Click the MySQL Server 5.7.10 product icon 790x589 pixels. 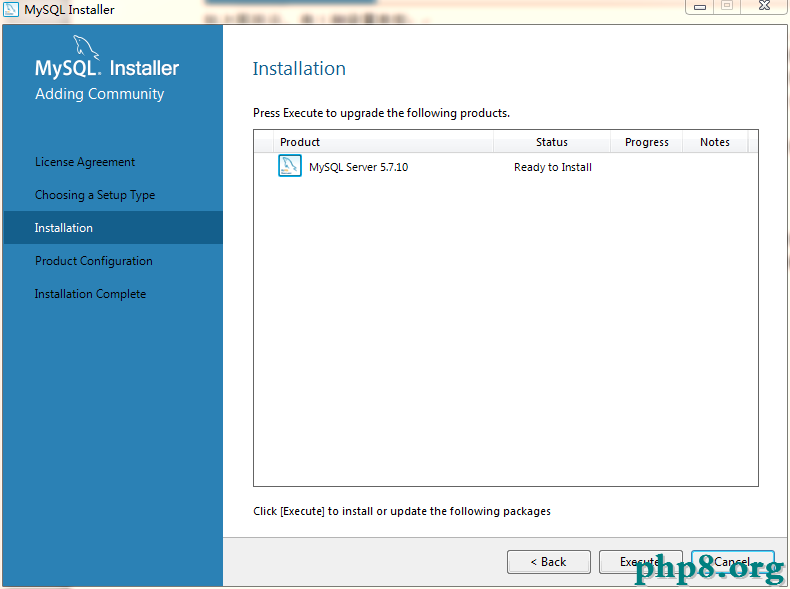[x=290, y=166]
